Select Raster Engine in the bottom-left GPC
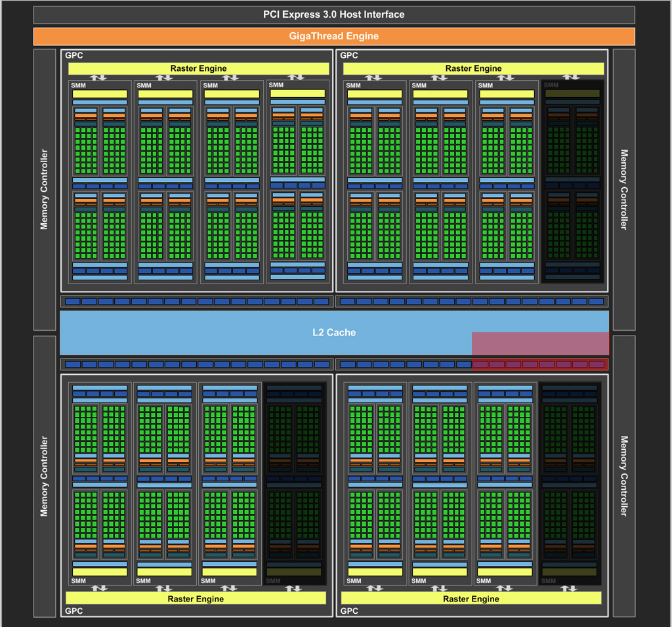This screenshot has height=627, width=672. coord(196,598)
